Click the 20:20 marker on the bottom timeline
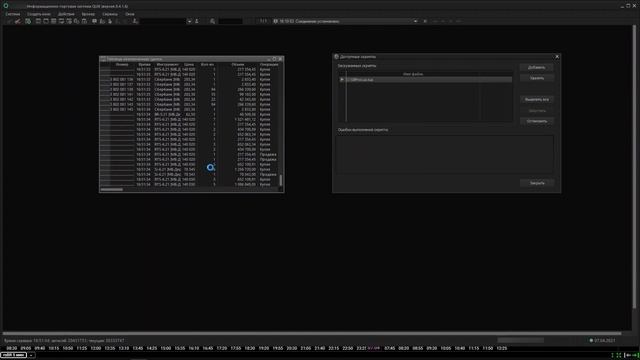Viewport: 640px width, 360px height. tap(291, 348)
